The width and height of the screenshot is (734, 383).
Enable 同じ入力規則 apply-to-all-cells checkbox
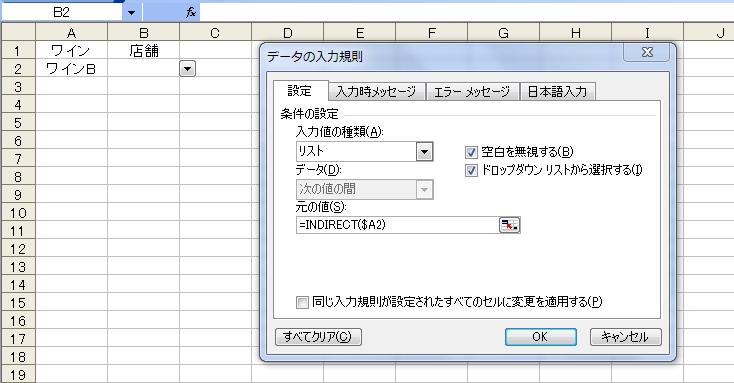click(x=302, y=302)
